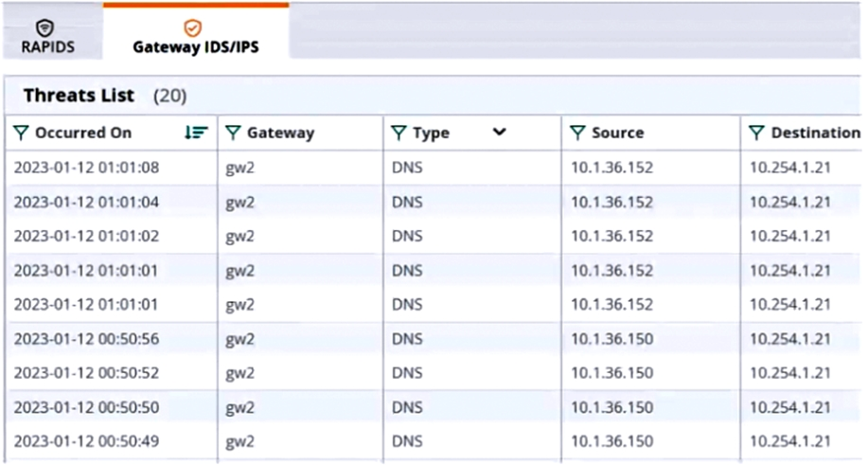Switch to the RAPIDS tab
The width and height of the screenshot is (868, 465).
[x=47, y=46]
